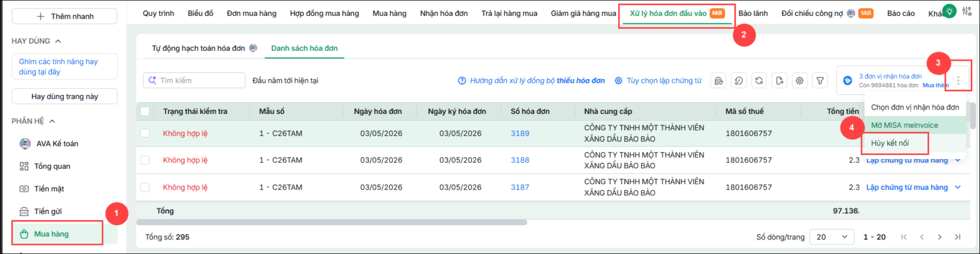
Task: Check the row for invoice 3187
Action: [145, 187]
